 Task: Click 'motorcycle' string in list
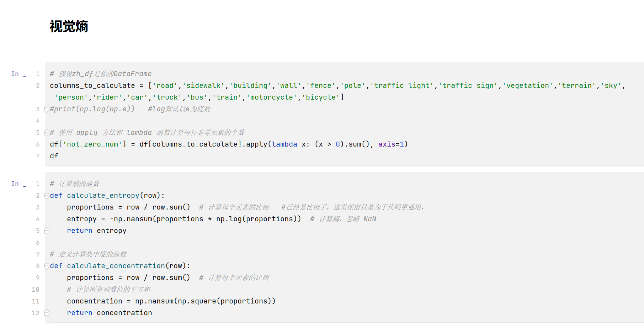[x=272, y=97]
